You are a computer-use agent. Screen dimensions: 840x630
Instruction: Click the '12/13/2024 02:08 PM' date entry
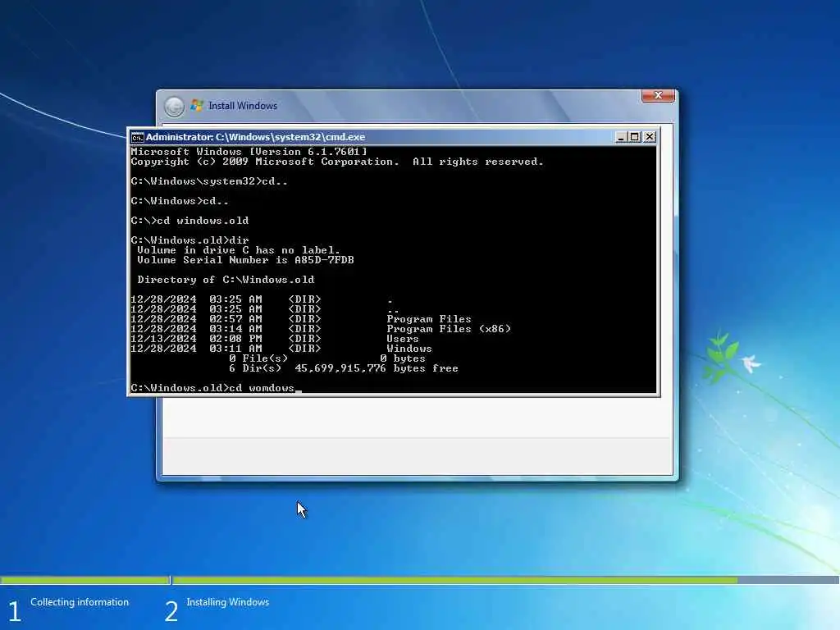click(x=196, y=339)
